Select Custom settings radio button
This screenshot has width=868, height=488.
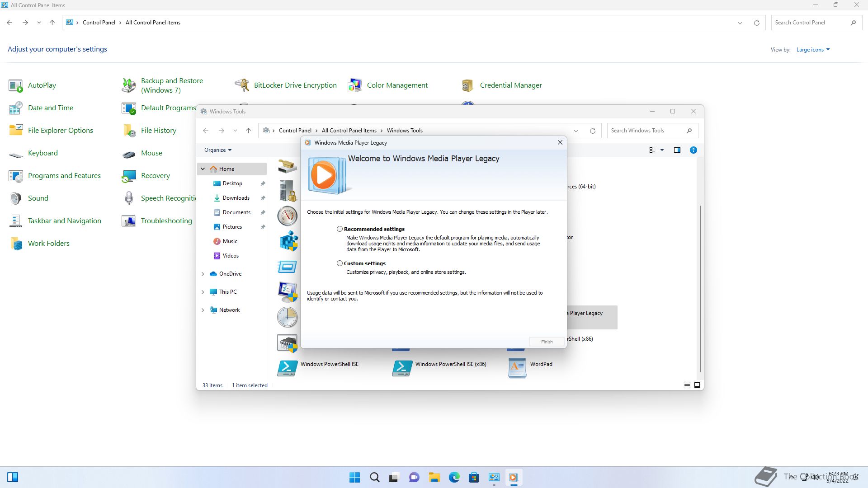pyautogui.click(x=340, y=263)
